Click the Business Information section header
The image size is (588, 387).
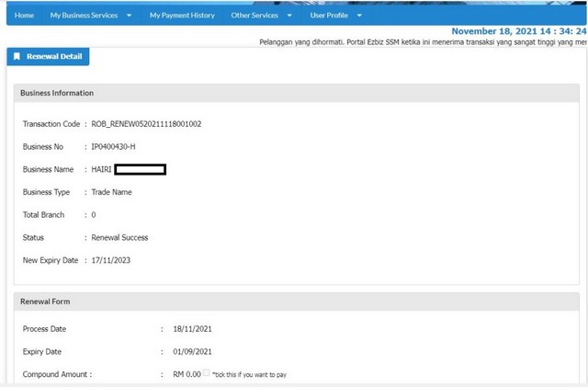[x=57, y=93]
